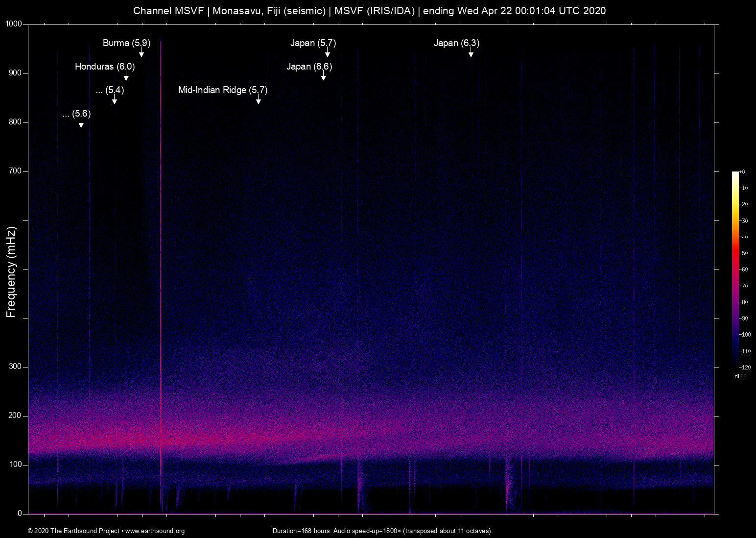Image resolution: width=756 pixels, height=538 pixels.
Task: Click the arrow beneath Japan (5.7)
Action: pos(327,53)
